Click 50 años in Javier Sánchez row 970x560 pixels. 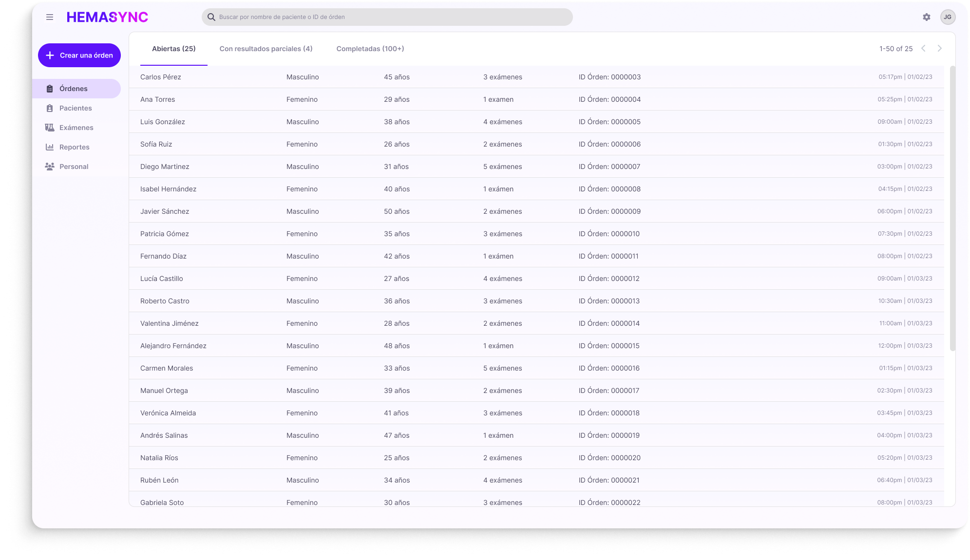click(397, 211)
